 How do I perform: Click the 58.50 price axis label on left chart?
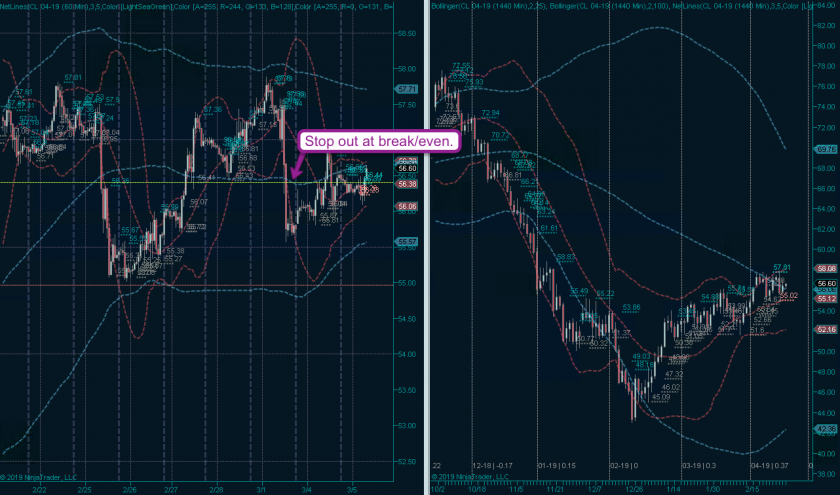[x=407, y=33]
